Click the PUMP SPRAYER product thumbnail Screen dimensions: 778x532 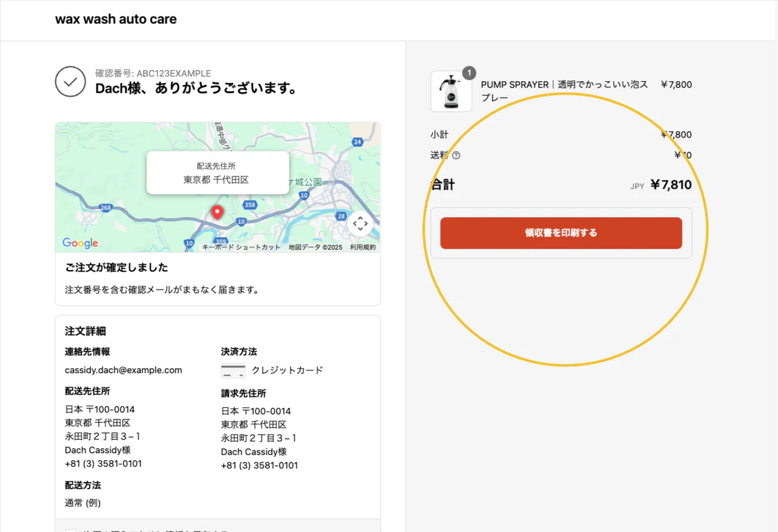pos(451,92)
